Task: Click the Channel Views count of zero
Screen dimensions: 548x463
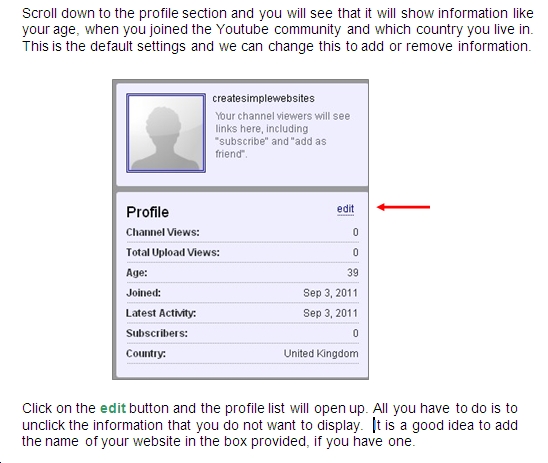Action: click(x=355, y=232)
